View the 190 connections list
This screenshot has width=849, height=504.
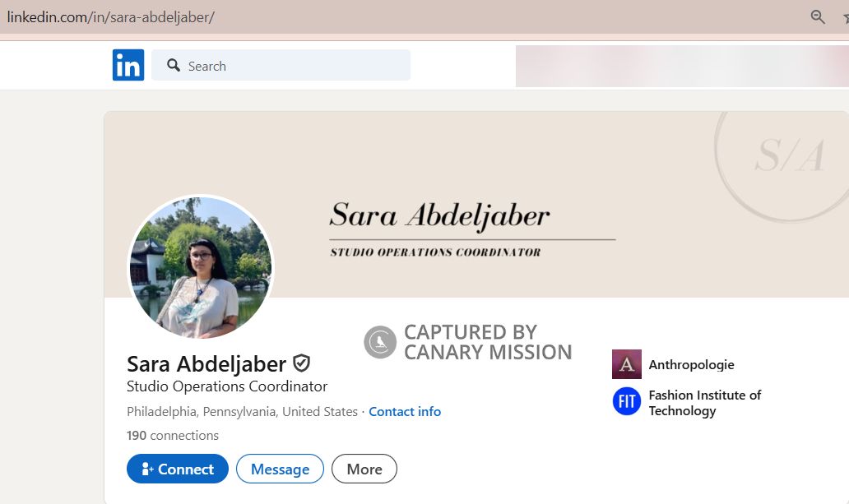(x=173, y=436)
